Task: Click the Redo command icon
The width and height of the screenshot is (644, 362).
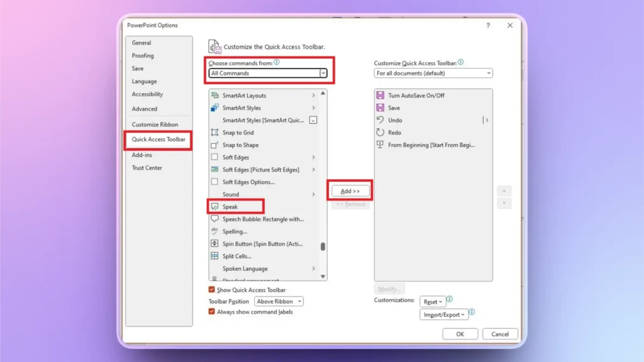Action: click(380, 133)
